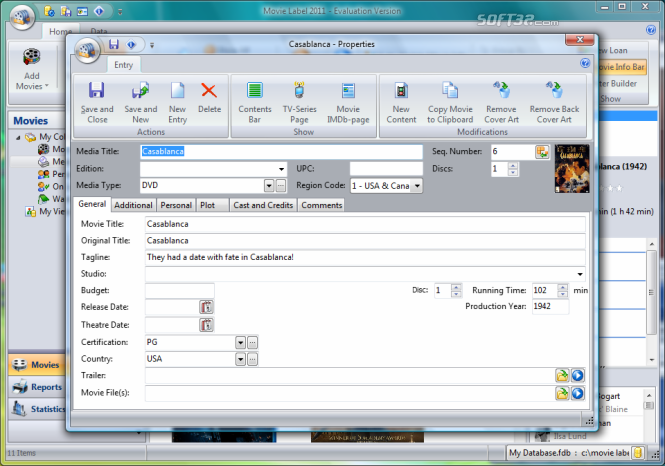This screenshot has height=466, width=665.
Task: Click the help icon in Properties dialog
Action: click(585, 63)
